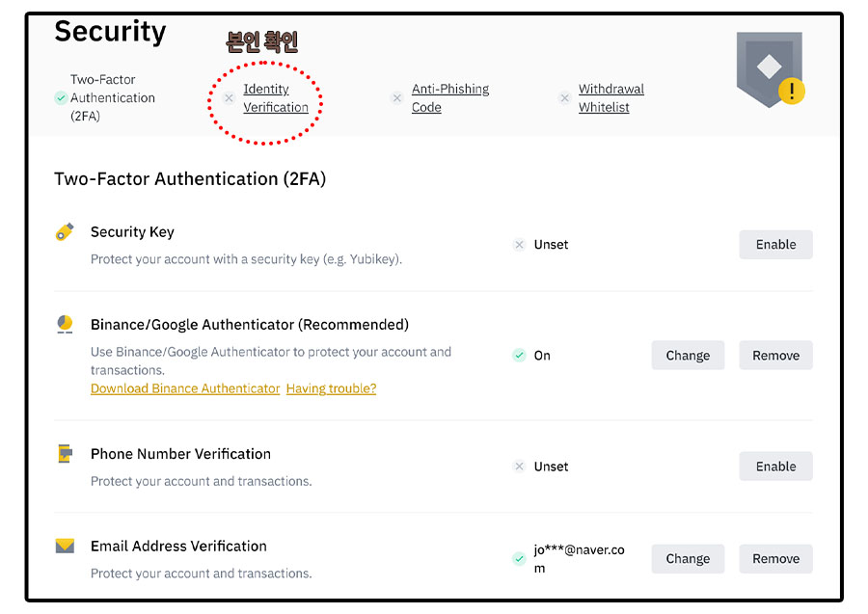
Task: Open the Download Binance Authenticator link
Action: (x=185, y=388)
